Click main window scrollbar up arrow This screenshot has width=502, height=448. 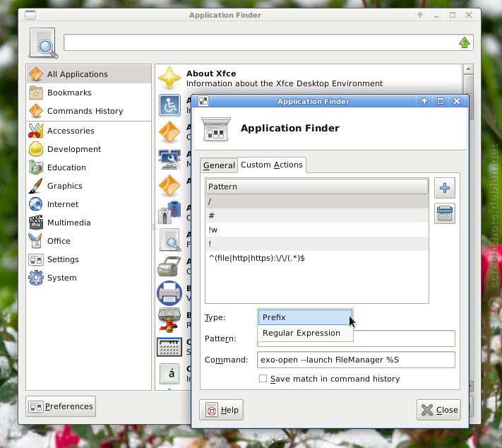[x=468, y=69]
